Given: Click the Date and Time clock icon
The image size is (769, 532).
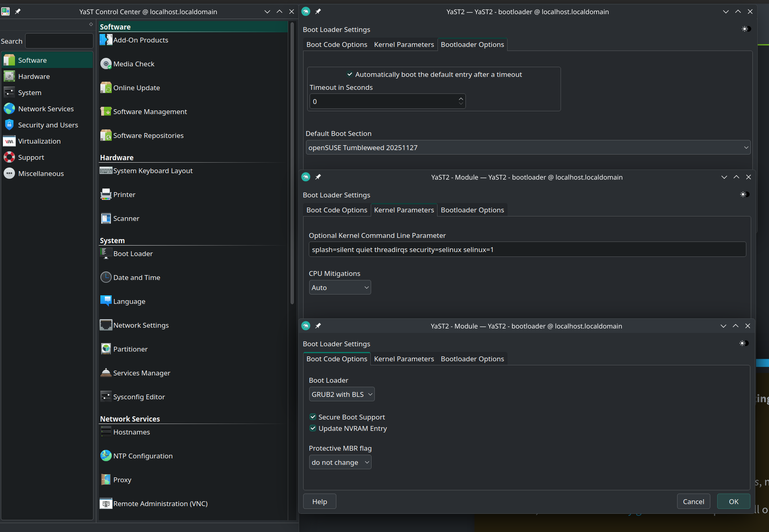Looking at the screenshot, I should click(x=106, y=278).
